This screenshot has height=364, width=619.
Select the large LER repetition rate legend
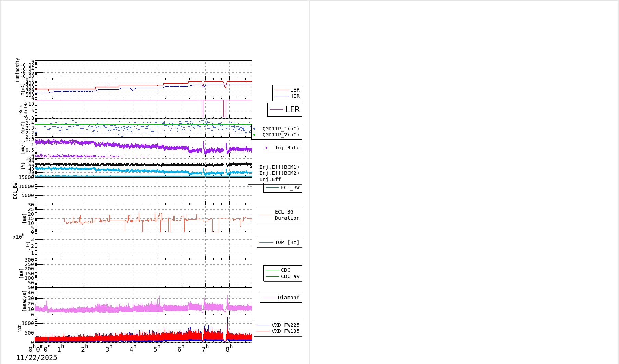(x=285, y=110)
